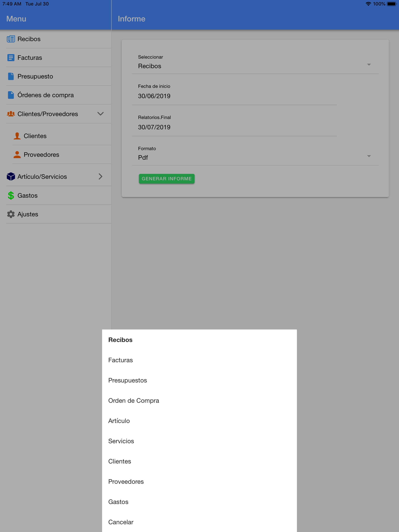Open the Formato dropdown arrow
The width and height of the screenshot is (399, 532).
tap(369, 156)
